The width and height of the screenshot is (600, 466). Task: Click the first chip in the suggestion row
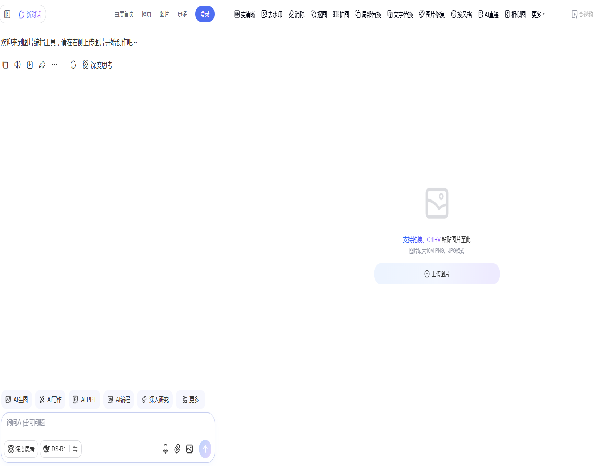click(x=18, y=399)
